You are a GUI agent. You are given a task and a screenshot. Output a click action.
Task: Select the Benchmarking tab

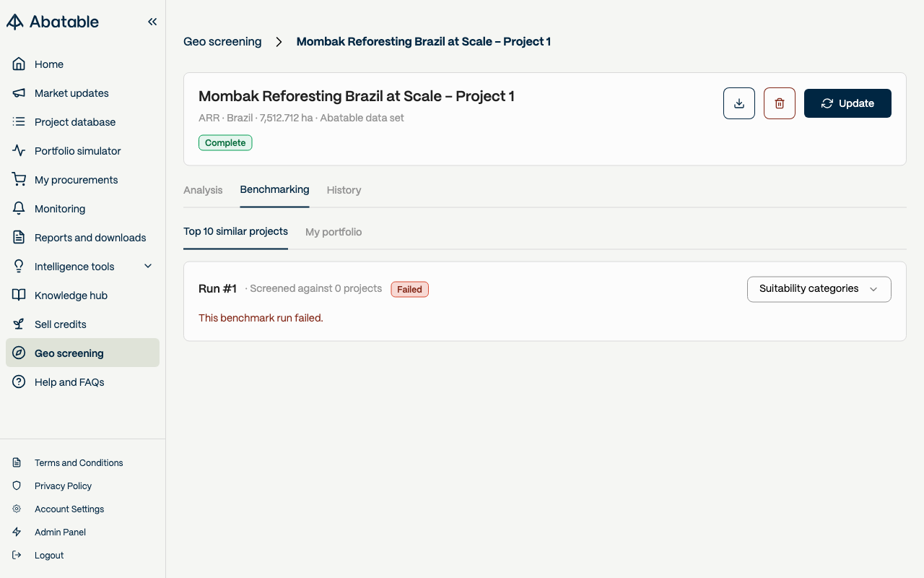[274, 190]
